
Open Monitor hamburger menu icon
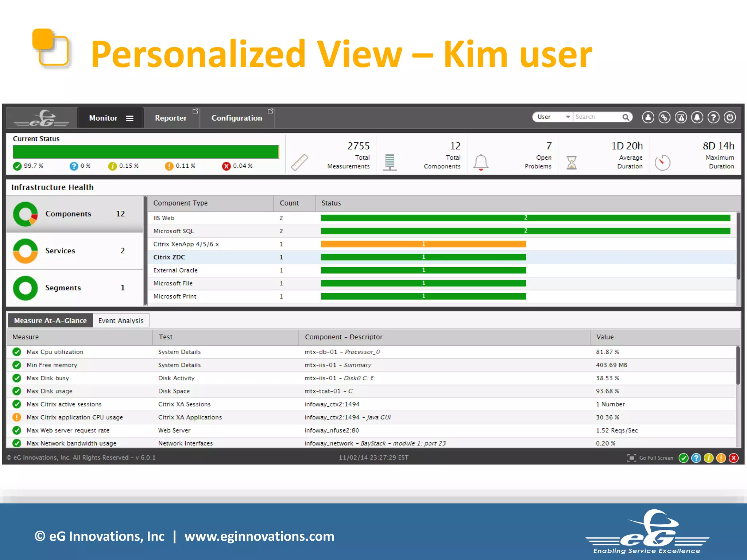pyautogui.click(x=130, y=118)
